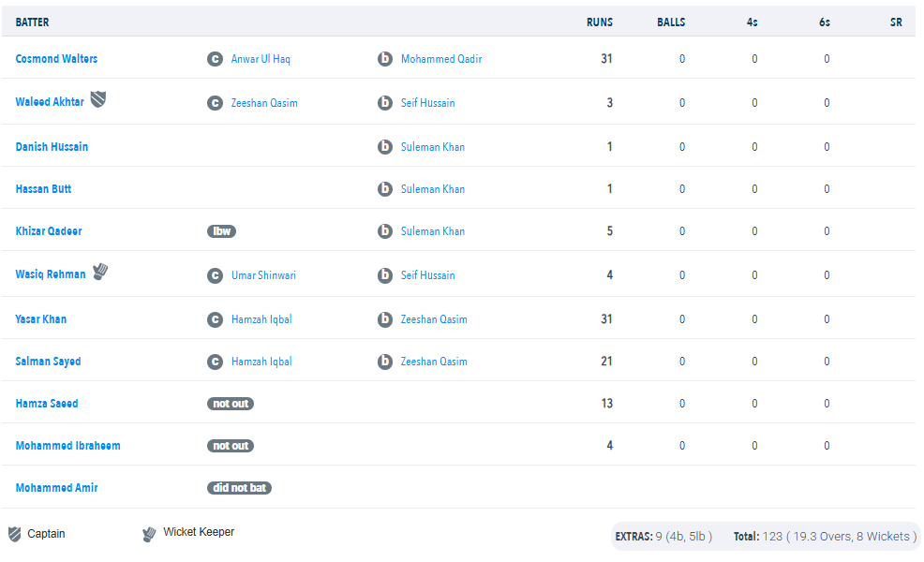Click the Wicket Keeper legend label
This screenshot has height=562, width=924.
tap(199, 532)
